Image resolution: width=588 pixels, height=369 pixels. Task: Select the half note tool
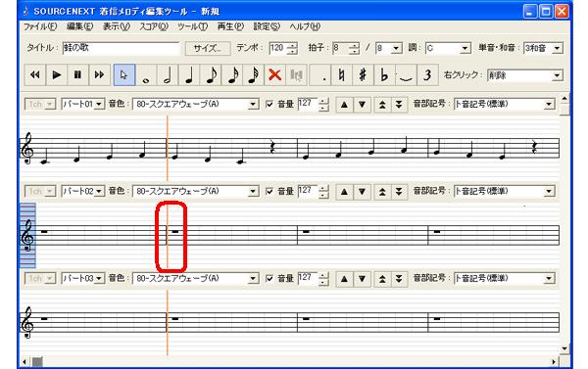pos(168,75)
